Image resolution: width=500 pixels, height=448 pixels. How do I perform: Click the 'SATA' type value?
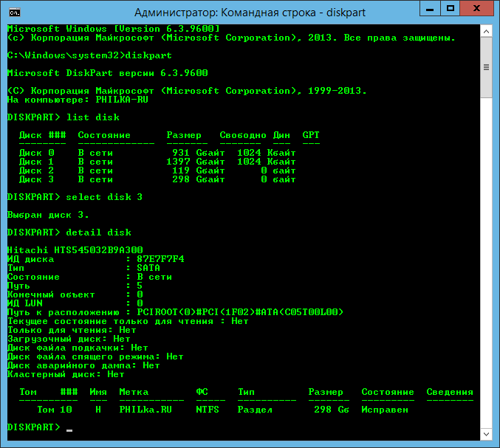pos(148,268)
